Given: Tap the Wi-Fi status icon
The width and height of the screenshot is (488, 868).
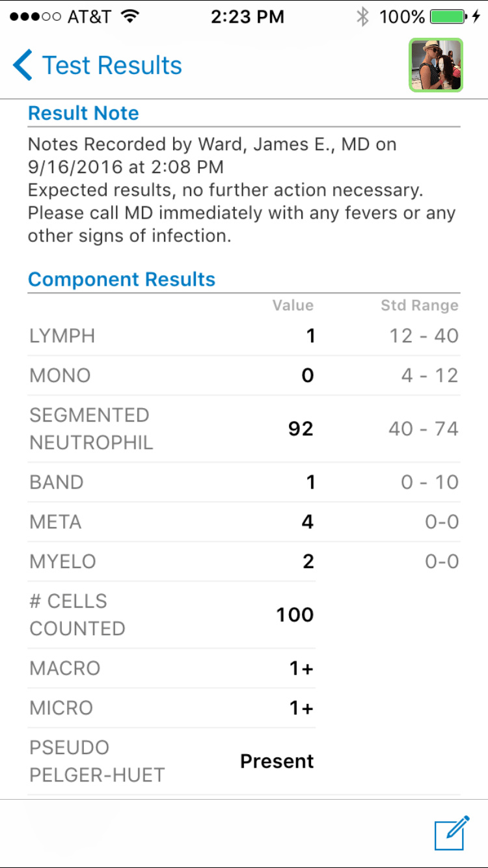Looking at the screenshot, I should click(131, 17).
